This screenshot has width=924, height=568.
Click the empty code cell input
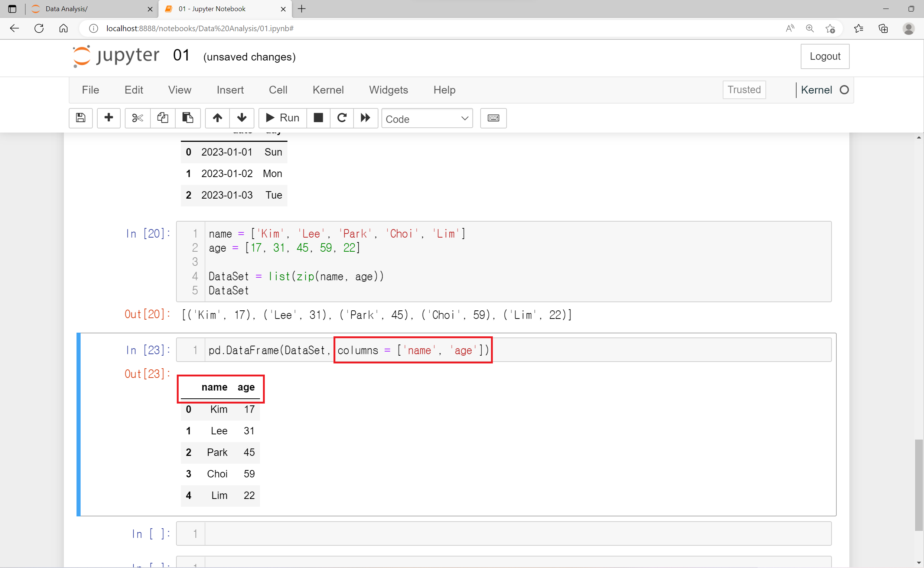point(517,533)
